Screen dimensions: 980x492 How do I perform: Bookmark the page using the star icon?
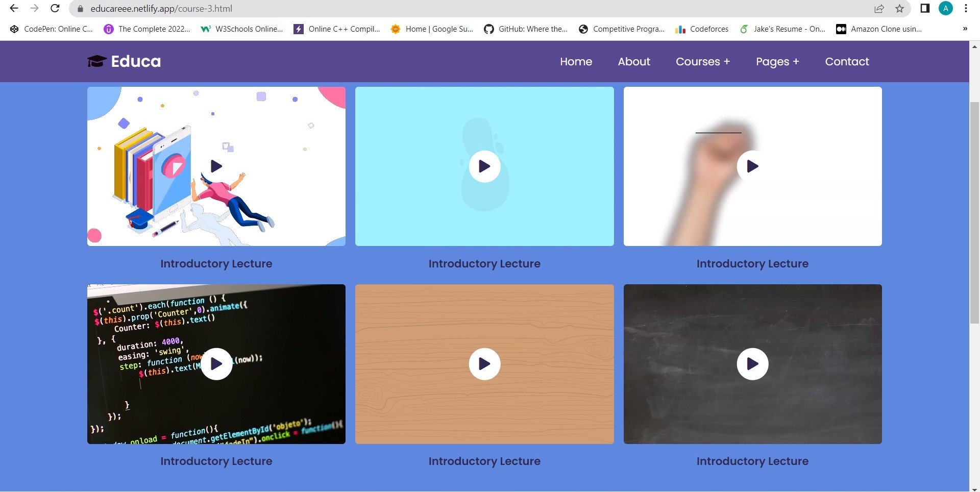[x=899, y=8]
